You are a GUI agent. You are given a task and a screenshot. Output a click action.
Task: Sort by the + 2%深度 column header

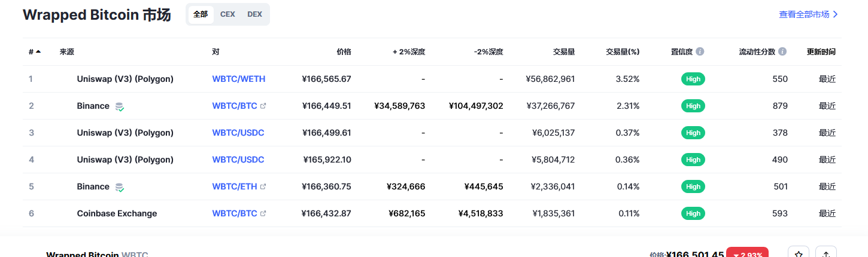(x=409, y=52)
